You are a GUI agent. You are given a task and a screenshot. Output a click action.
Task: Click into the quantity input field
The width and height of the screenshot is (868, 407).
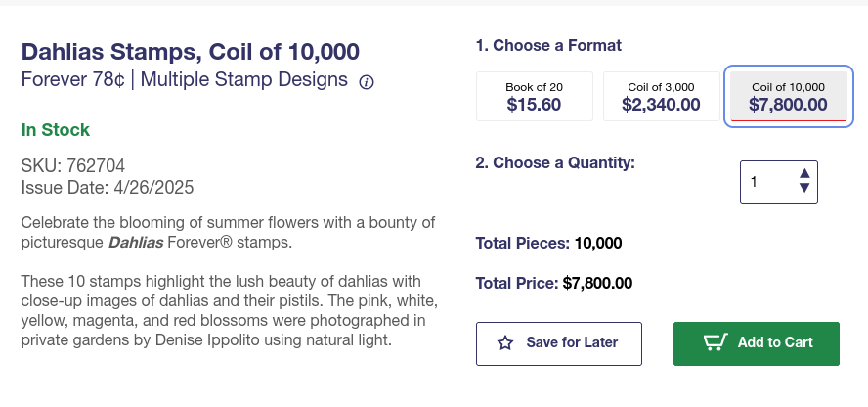pyautogui.click(x=767, y=182)
